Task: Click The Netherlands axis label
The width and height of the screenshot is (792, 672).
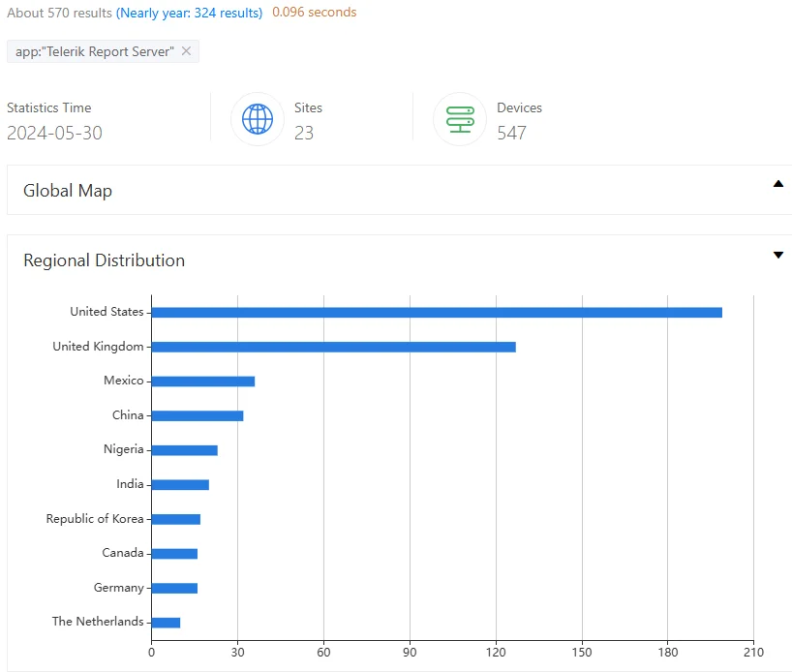Action: [98, 622]
